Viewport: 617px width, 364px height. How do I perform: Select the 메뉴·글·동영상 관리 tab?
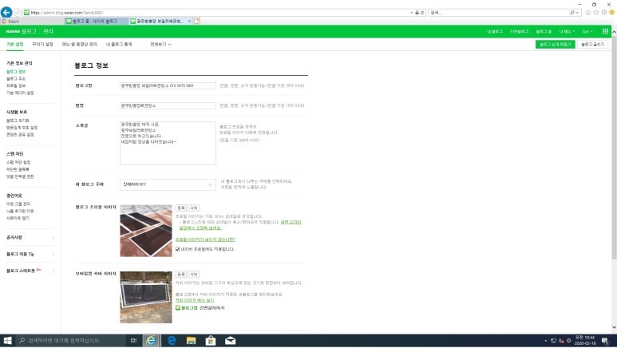pyautogui.click(x=79, y=44)
